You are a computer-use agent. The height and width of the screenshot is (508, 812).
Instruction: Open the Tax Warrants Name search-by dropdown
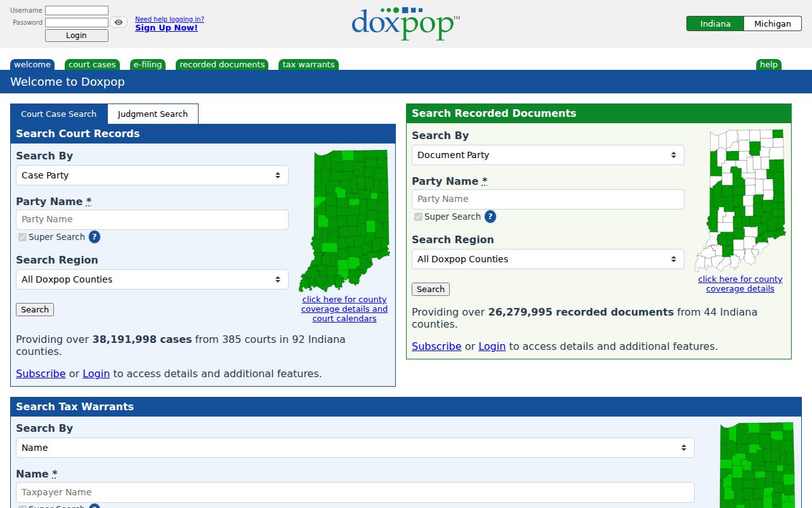[x=355, y=448]
